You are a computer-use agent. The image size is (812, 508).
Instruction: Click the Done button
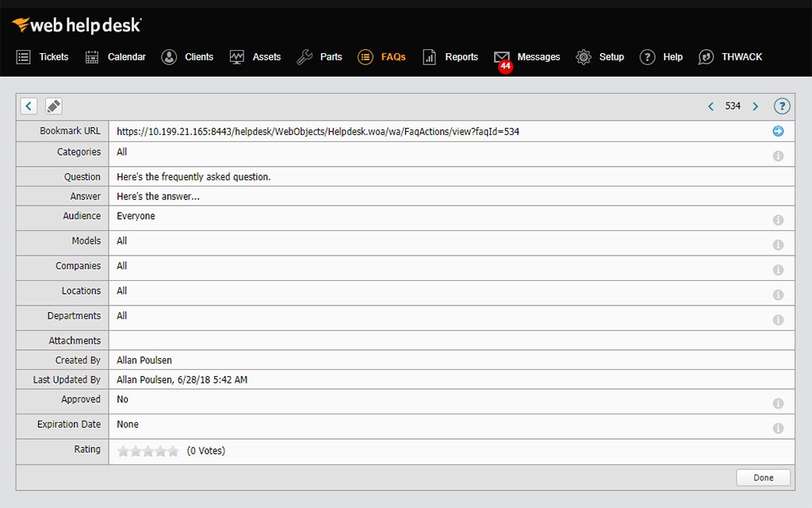click(x=762, y=477)
